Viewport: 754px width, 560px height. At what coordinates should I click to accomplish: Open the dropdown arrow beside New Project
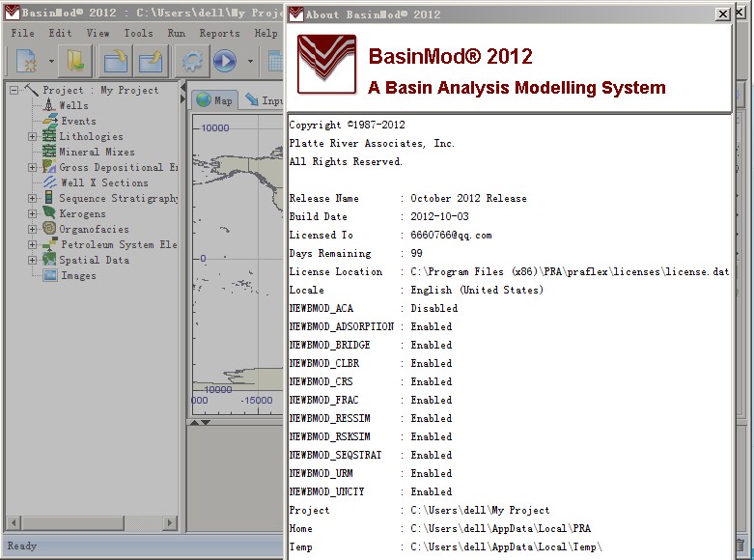coord(51,62)
